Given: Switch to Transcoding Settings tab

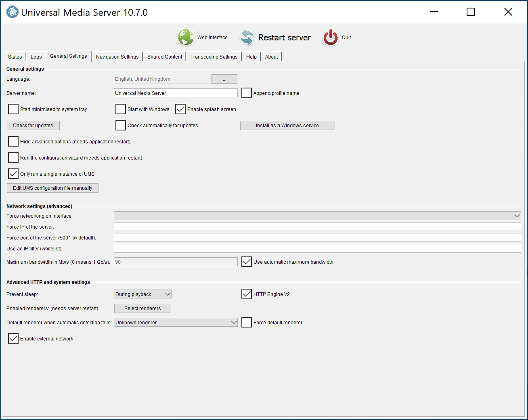Looking at the screenshot, I should pos(214,57).
